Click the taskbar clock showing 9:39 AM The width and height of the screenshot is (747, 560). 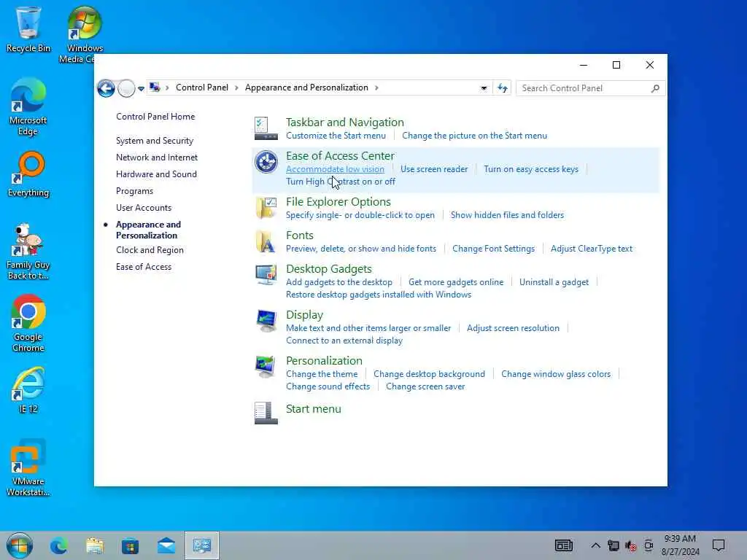click(681, 545)
